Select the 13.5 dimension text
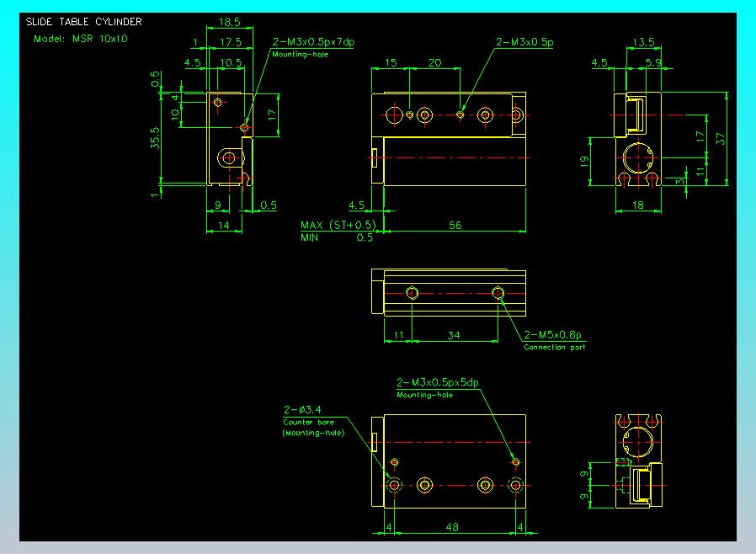 (644, 42)
